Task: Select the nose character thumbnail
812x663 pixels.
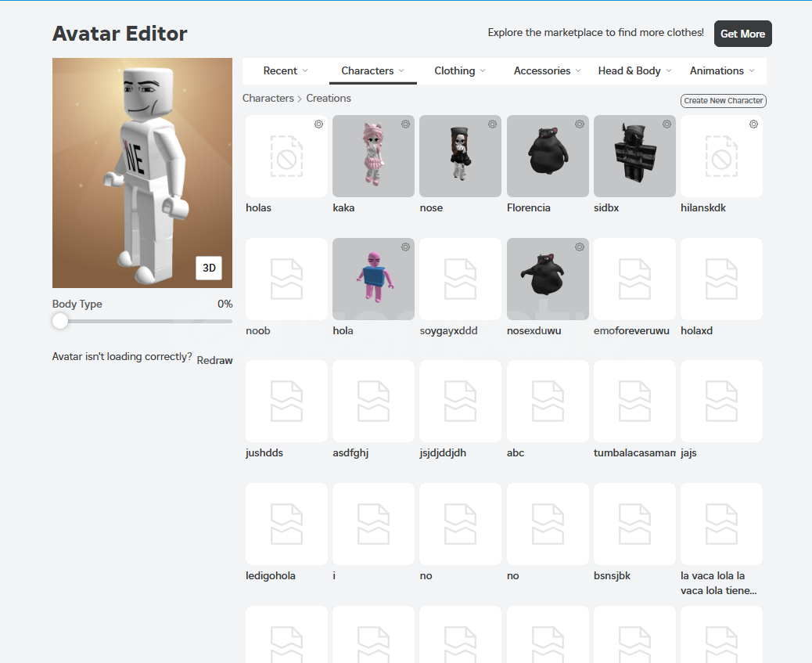Action: point(461,156)
